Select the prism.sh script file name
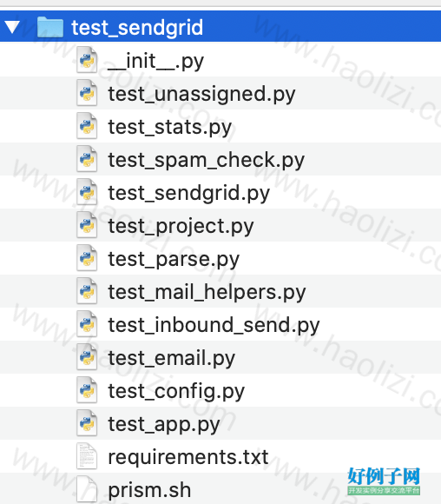The image size is (441, 504). click(149, 490)
